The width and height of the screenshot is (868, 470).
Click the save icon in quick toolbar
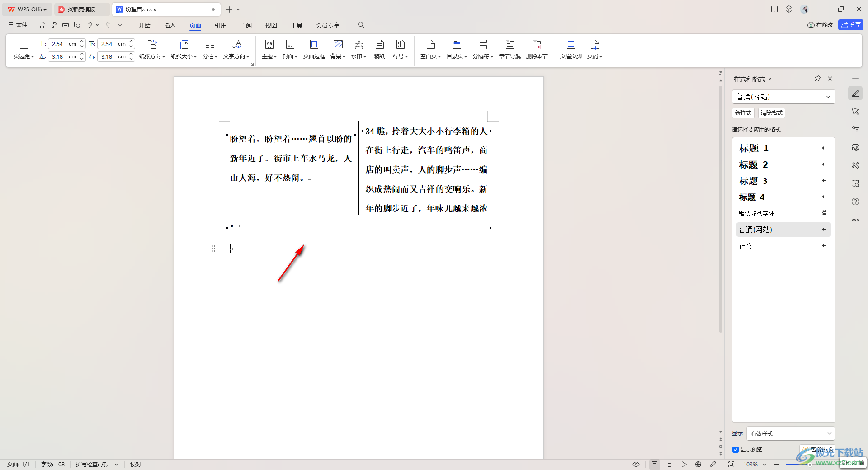(42, 25)
